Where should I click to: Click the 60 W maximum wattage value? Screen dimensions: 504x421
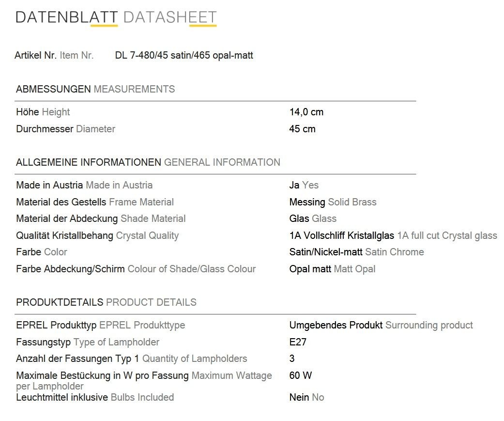(301, 375)
